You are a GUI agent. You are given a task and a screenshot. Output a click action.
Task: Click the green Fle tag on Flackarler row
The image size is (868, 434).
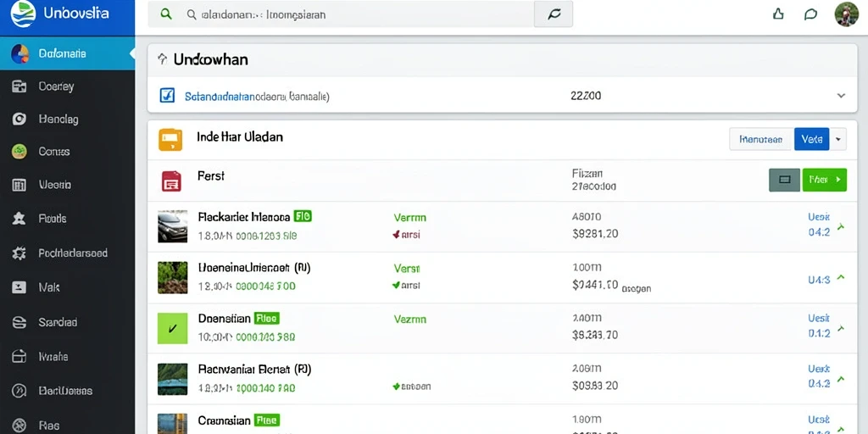click(303, 216)
